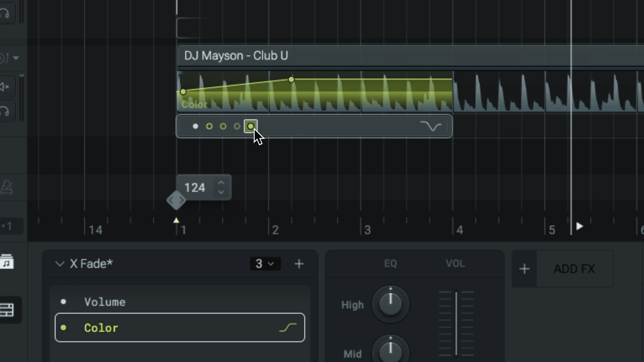The image size is (644, 362).
Task: Click the S-curve icon on Color row
Action: point(288,327)
